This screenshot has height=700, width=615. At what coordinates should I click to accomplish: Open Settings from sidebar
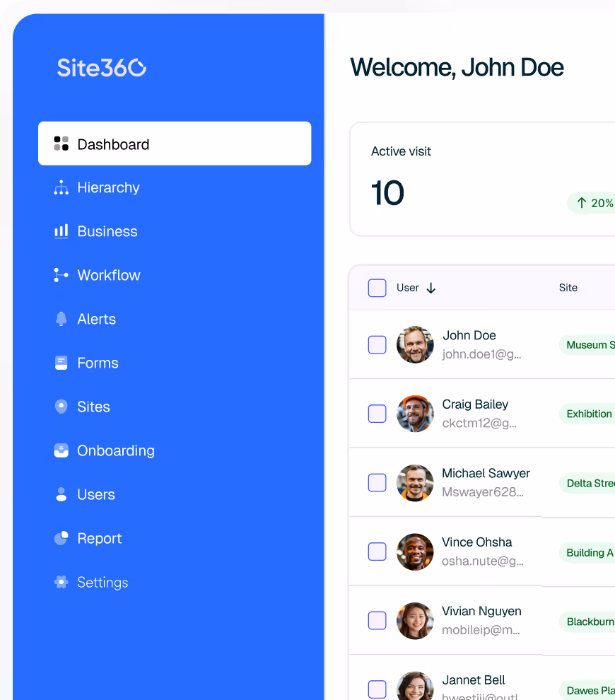(175, 582)
